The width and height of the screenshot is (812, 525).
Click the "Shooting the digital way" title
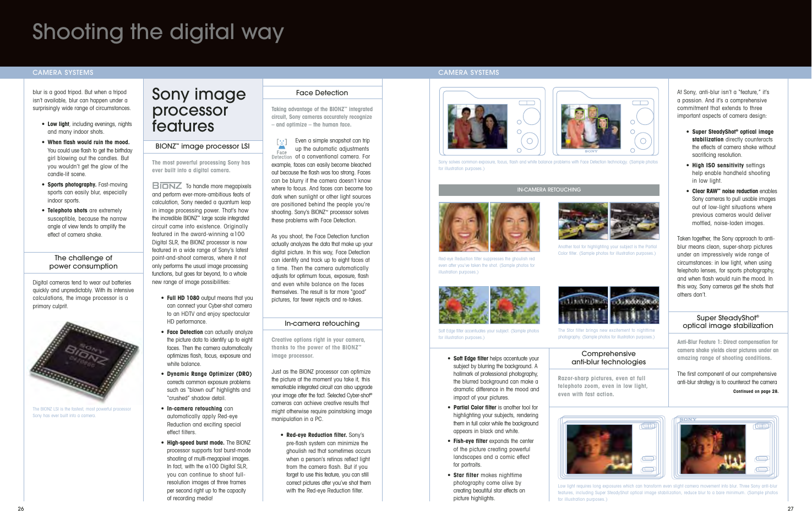coord(158,32)
